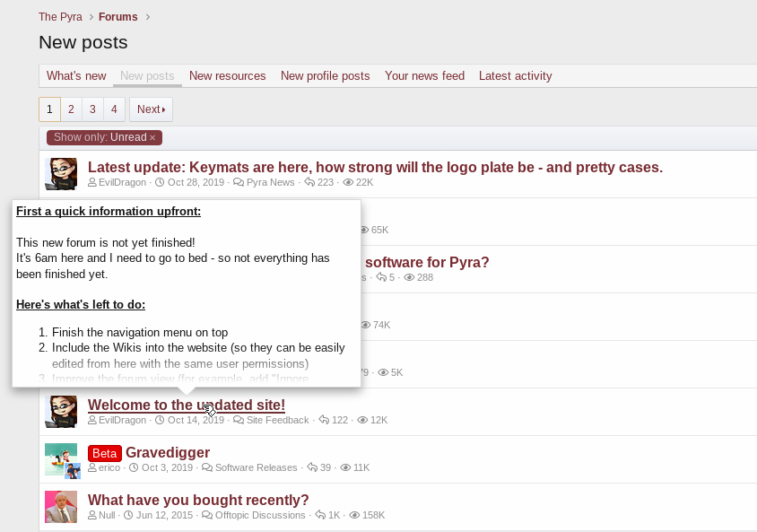Open The Pyra breadcrumb link

click(x=60, y=17)
